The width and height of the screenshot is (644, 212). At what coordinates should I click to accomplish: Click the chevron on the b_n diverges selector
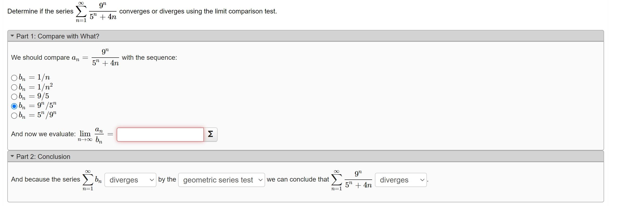click(152, 180)
